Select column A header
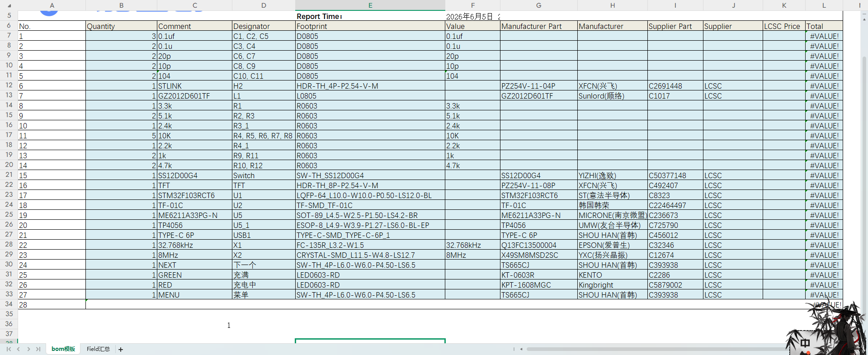Screen dimensions: 868x355 click(52, 5)
